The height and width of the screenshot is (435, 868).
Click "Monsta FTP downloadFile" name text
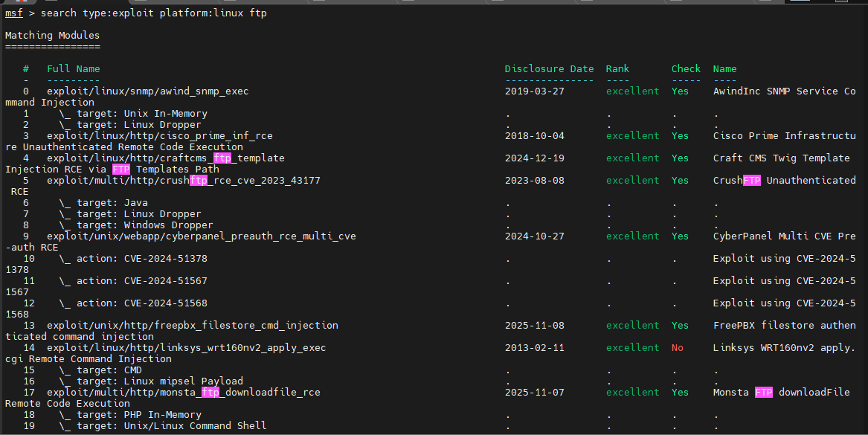(x=781, y=393)
